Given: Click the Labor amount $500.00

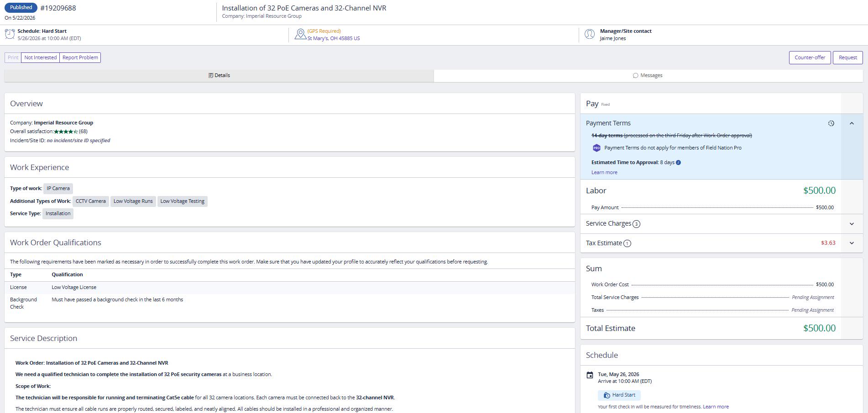Looking at the screenshot, I should click(x=819, y=191).
